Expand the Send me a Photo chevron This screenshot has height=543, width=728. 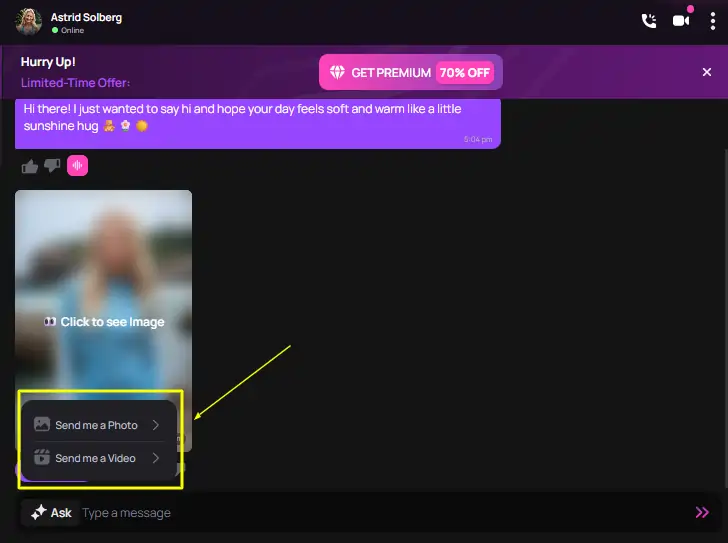click(x=156, y=425)
